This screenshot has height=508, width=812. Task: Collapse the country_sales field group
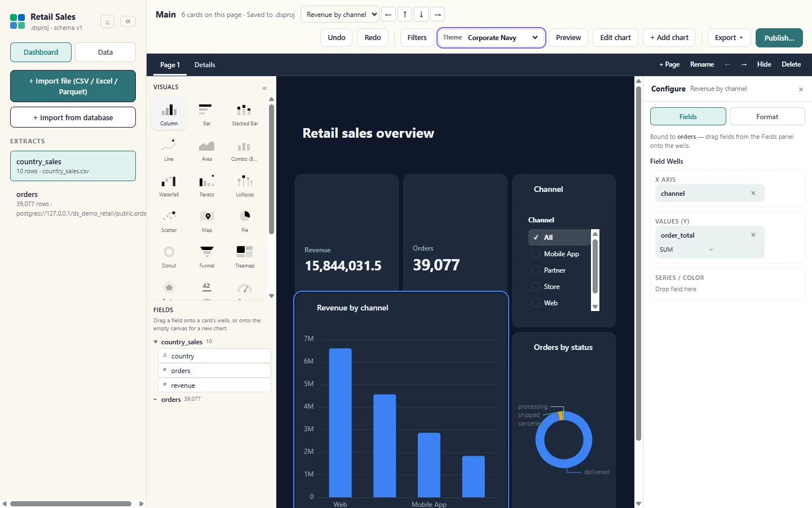click(156, 342)
